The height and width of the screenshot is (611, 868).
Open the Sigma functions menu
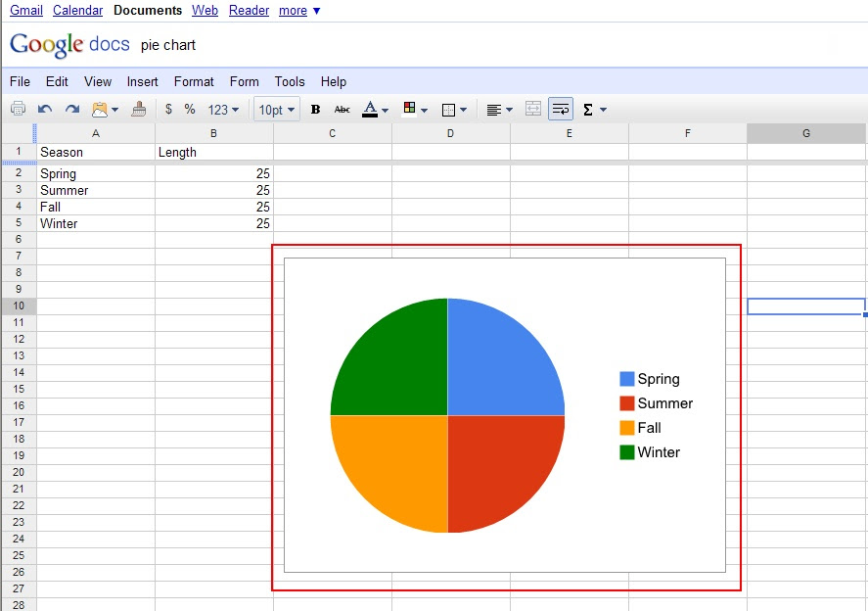594,110
